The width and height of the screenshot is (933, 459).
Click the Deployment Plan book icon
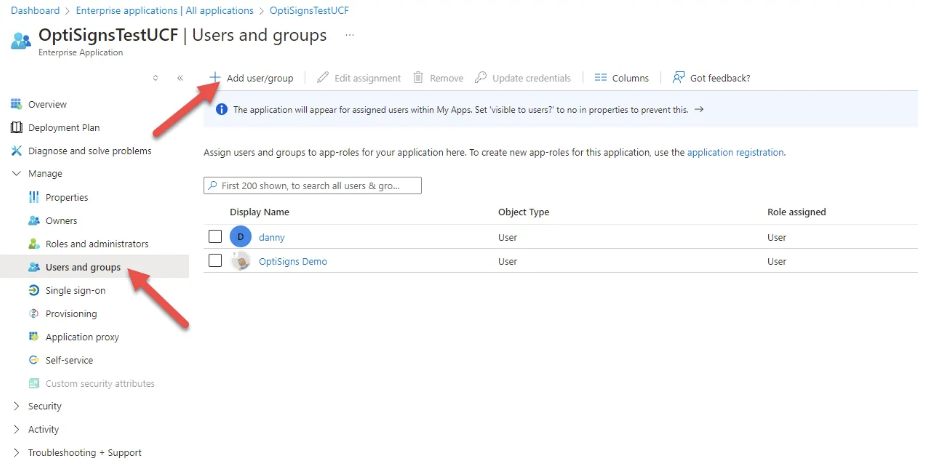17,127
